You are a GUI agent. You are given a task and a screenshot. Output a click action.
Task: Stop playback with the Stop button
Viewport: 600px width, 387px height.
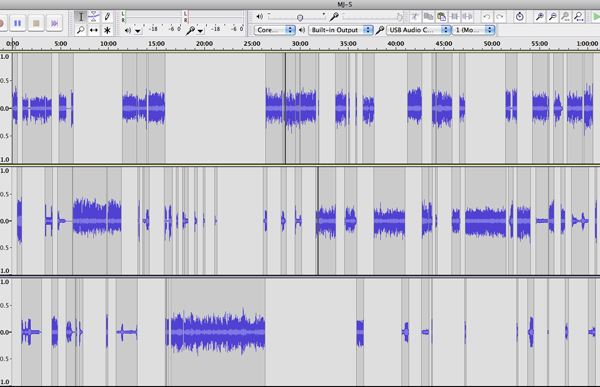click(x=36, y=23)
